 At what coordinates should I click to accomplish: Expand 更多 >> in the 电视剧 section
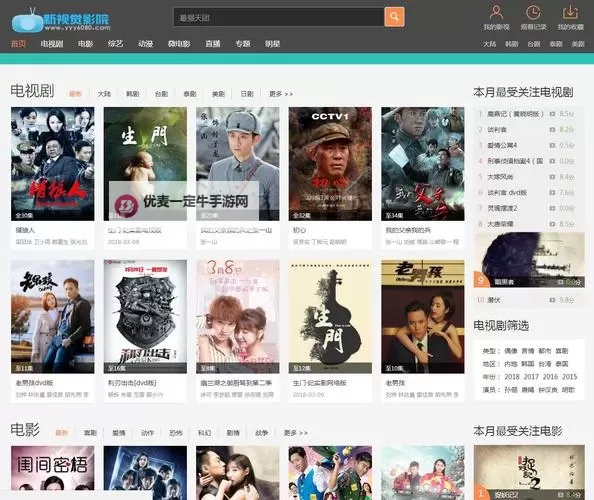click(x=281, y=94)
